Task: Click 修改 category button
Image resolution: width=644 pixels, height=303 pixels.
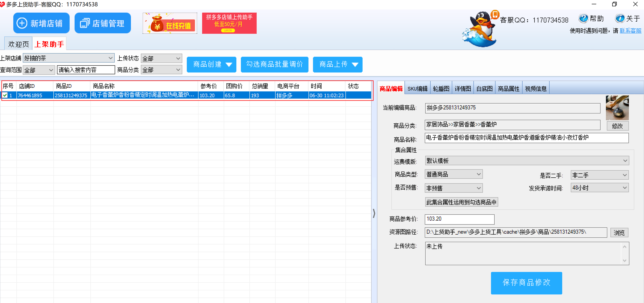Action: pos(617,126)
